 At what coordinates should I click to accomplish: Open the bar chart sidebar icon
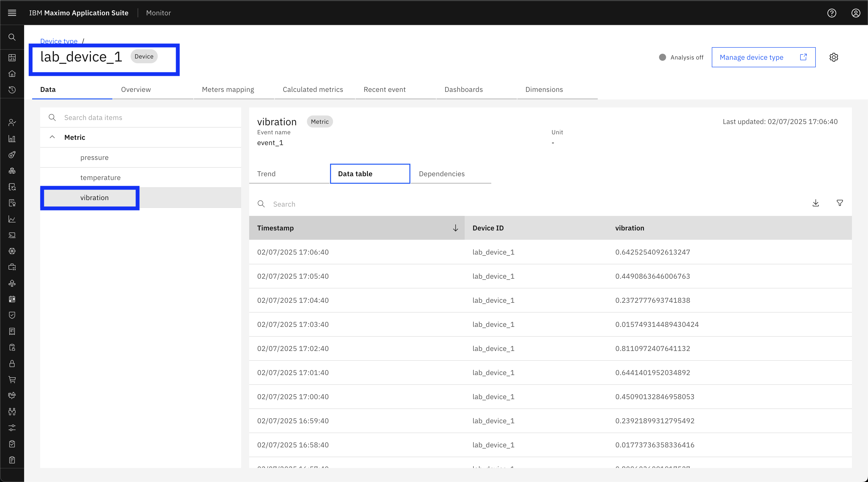[12, 138]
